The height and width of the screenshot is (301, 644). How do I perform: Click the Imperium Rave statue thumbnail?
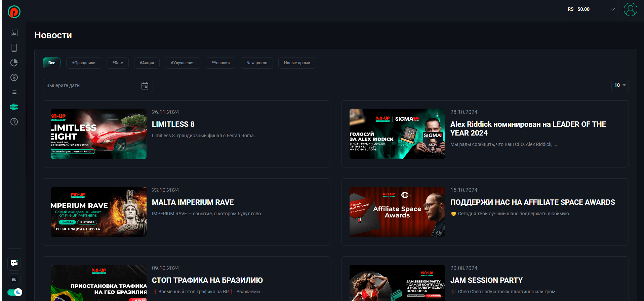click(99, 212)
